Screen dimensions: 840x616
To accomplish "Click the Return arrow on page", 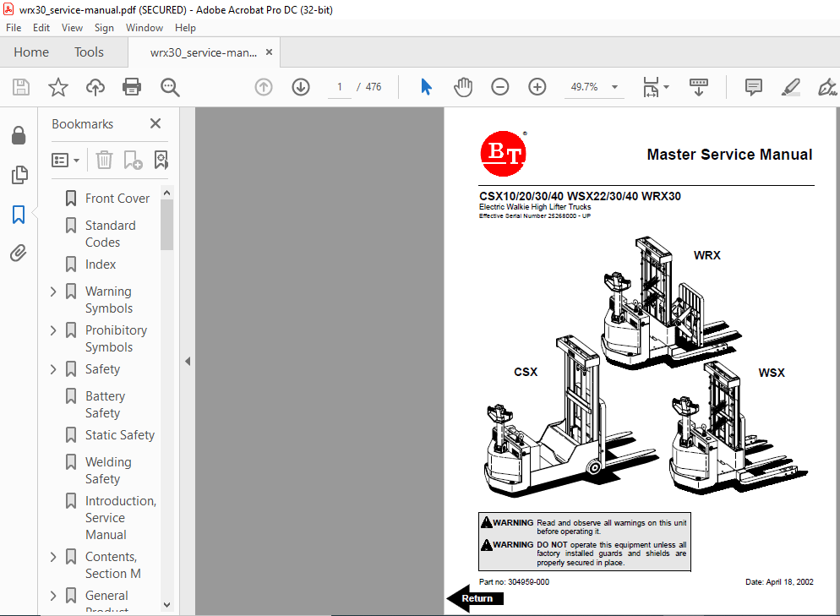I will [476, 598].
